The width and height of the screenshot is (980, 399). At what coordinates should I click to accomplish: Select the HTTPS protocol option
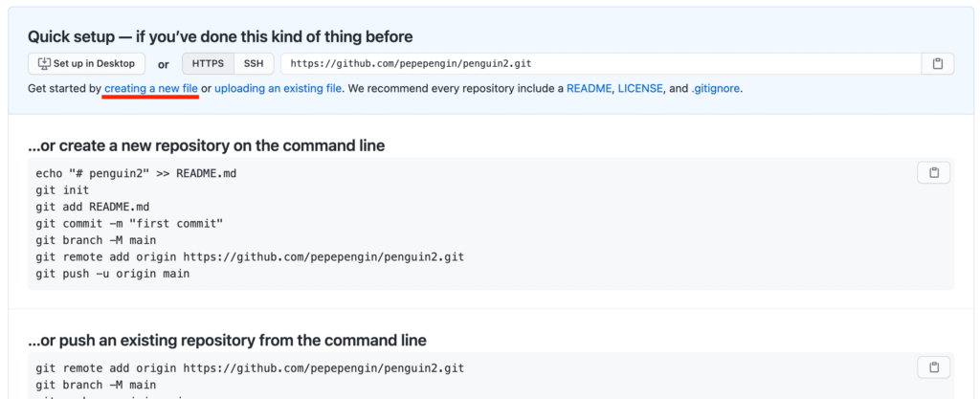[x=208, y=64]
